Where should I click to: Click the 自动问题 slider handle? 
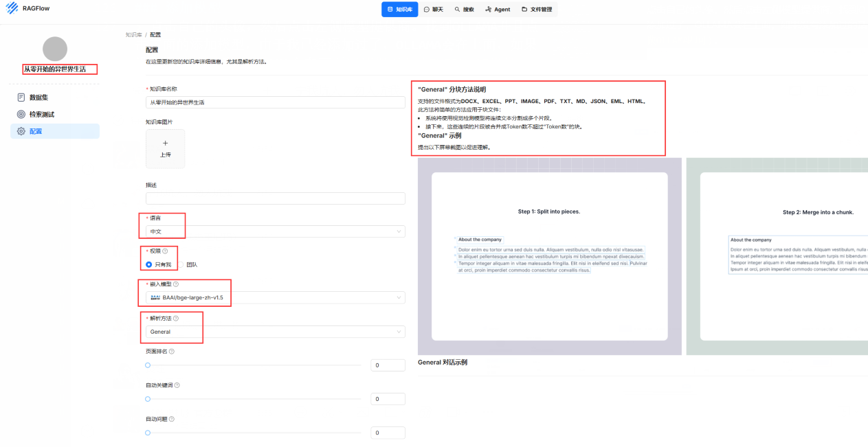pyautogui.click(x=148, y=433)
